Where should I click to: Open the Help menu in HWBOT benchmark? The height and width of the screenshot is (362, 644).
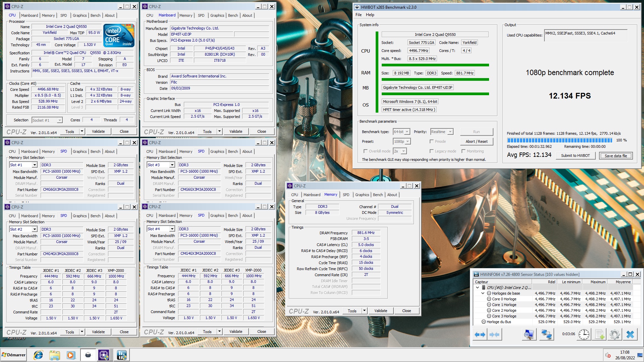click(370, 15)
